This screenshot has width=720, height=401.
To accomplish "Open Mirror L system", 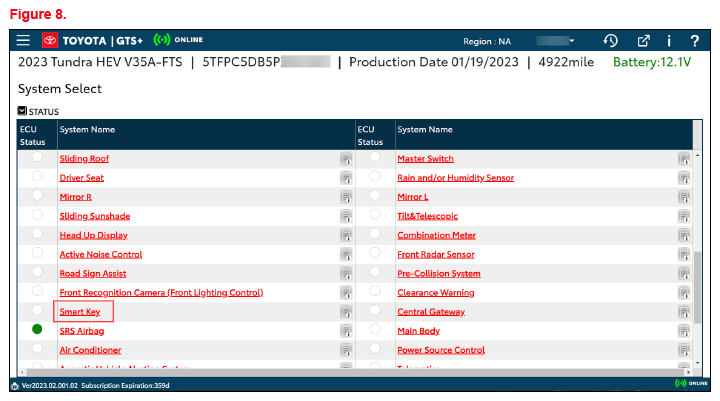I will coord(412,197).
